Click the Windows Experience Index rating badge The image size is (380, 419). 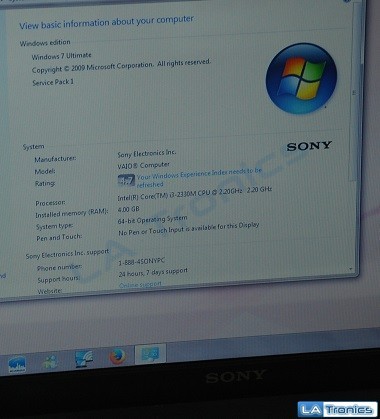(126, 180)
